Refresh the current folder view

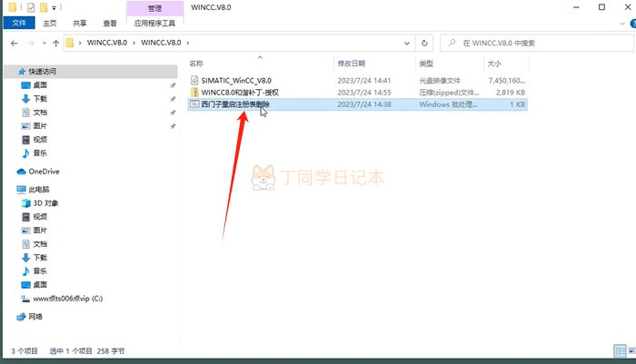click(x=424, y=43)
